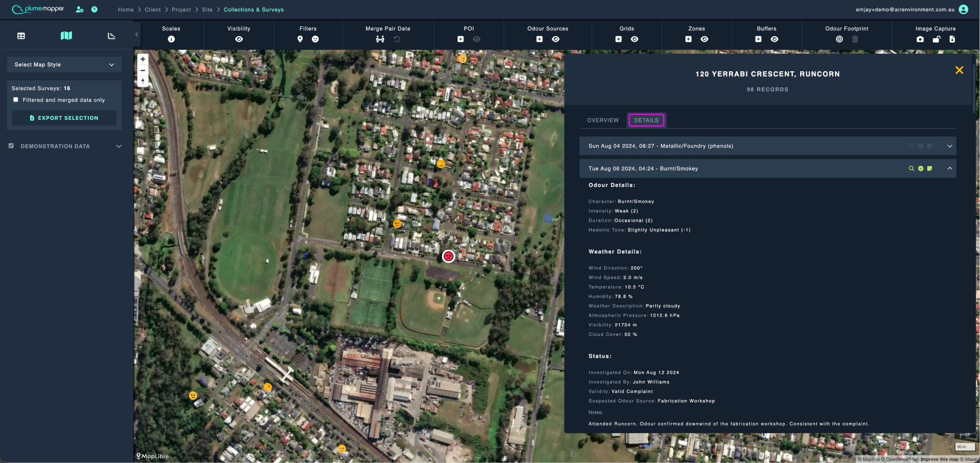Zoom out on the map

(x=143, y=71)
